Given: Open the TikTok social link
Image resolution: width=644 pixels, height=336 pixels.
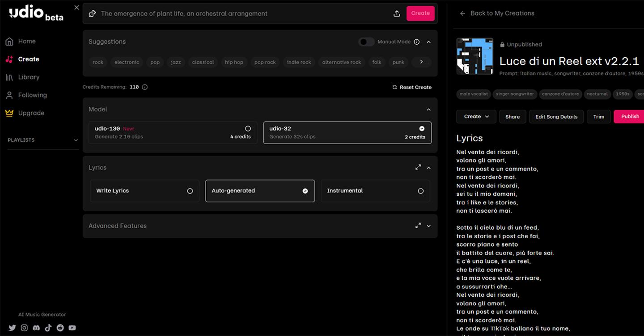Looking at the screenshot, I should pos(48,328).
